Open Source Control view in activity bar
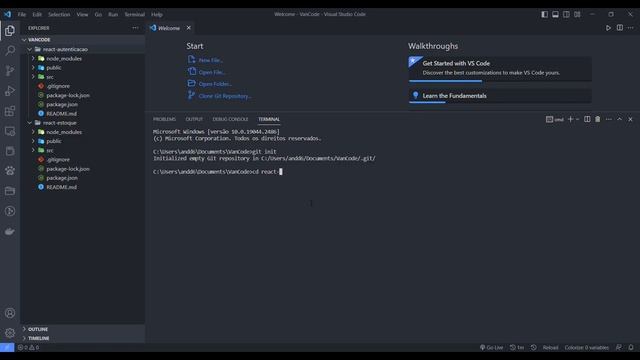Screen dimensions: 640x360 tap(10, 71)
